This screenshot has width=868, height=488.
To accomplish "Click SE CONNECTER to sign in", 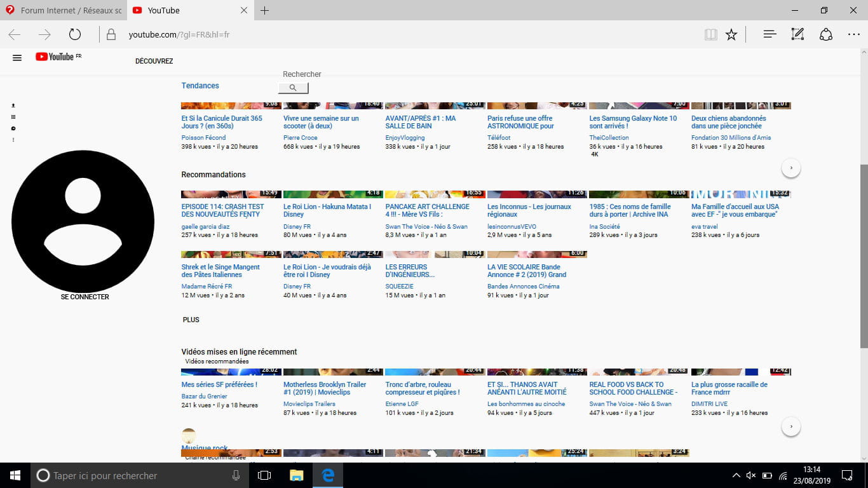I will (85, 297).
